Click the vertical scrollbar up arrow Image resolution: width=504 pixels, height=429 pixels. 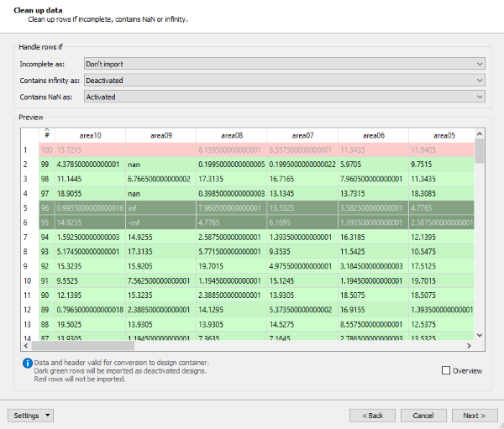pyautogui.click(x=480, y=133)
